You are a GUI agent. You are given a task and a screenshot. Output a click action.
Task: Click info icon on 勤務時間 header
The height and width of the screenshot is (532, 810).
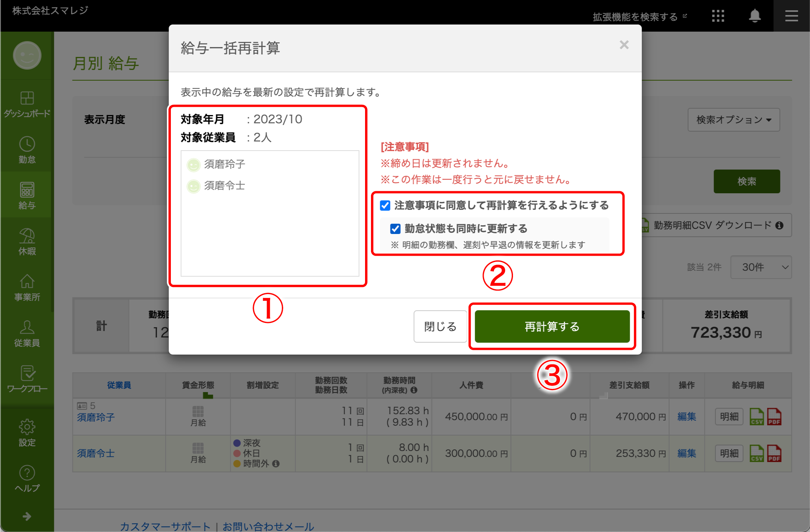point(414,390)
